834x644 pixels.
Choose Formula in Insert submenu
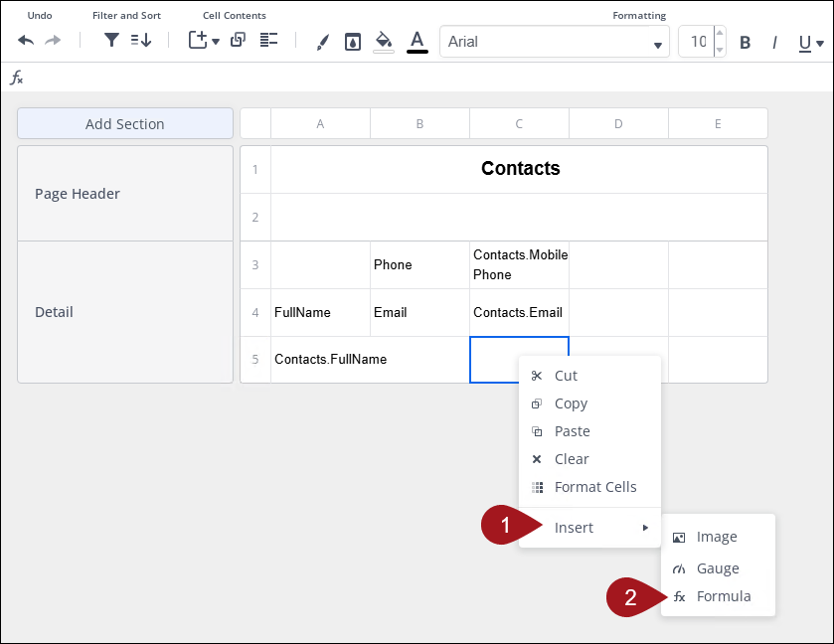point(718,596)
